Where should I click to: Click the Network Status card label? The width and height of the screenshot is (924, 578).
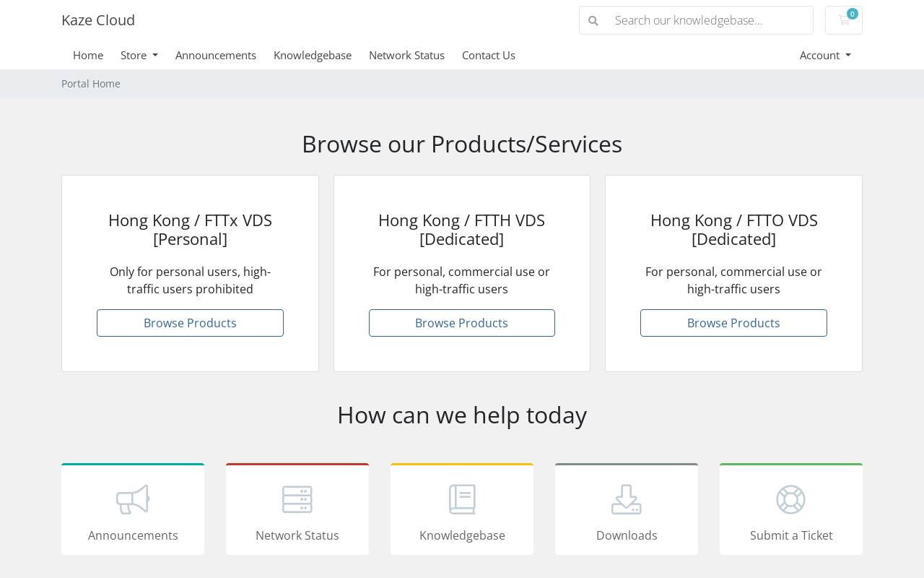[297, 535]
